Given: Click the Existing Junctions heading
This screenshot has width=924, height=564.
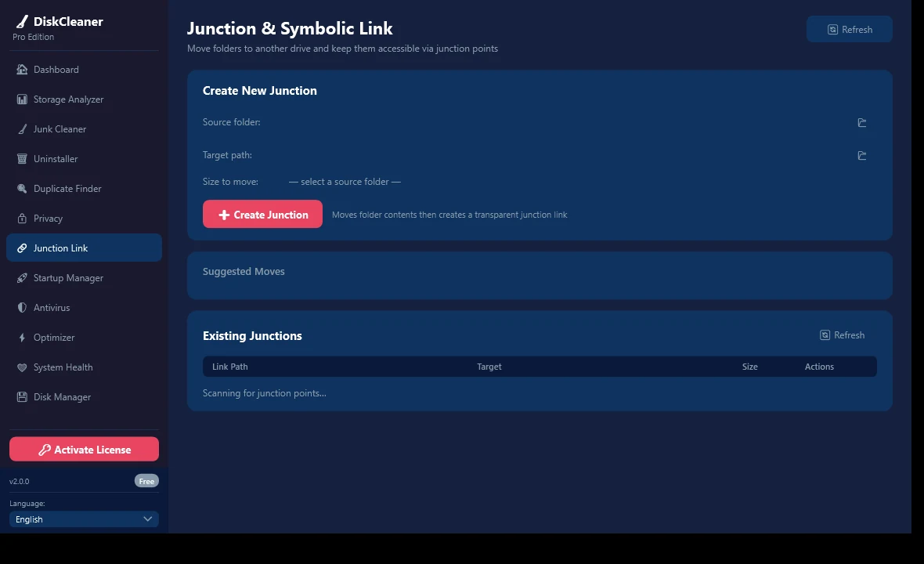Looking at the screenshot, I should 252,335.
